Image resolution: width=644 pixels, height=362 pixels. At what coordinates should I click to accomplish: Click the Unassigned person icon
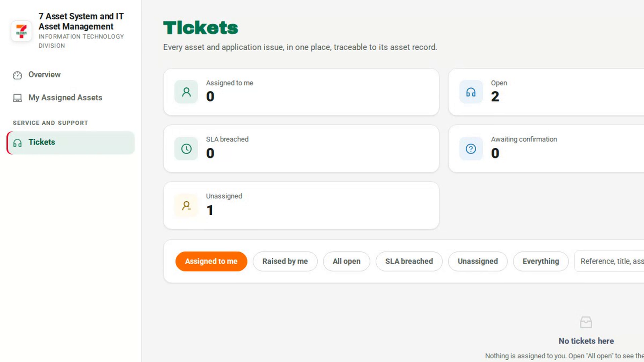[186, 205]
